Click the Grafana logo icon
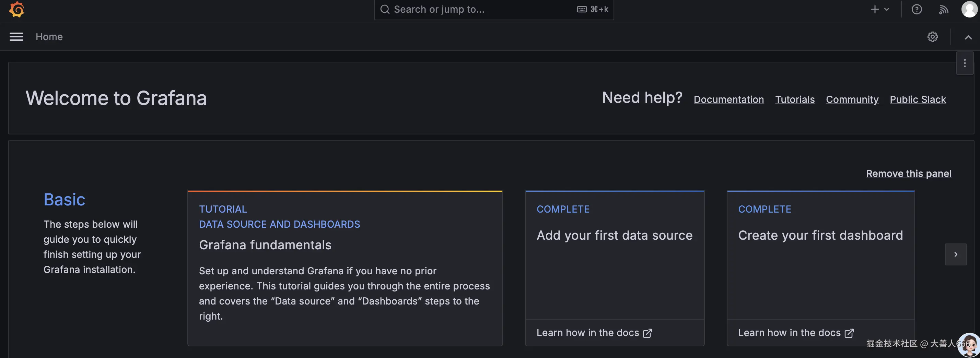980x358 pixels. pyautogui.click(x=16, y=9)
